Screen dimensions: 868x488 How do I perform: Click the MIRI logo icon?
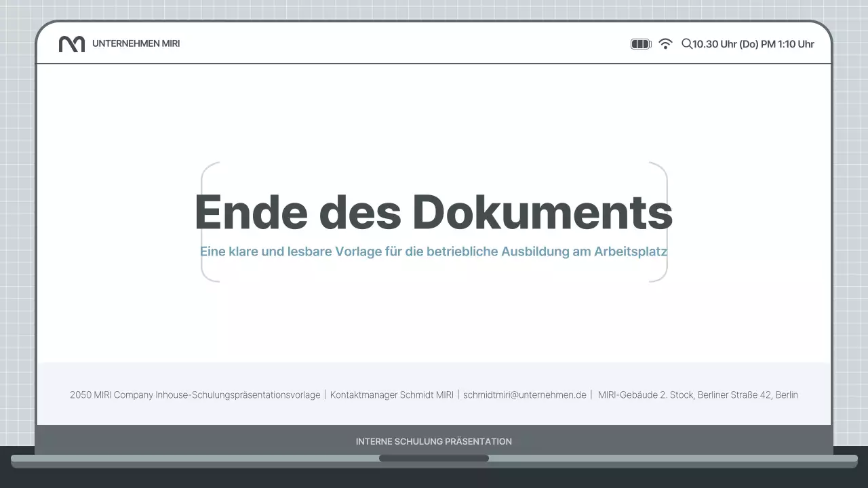(x=71, y=44)
